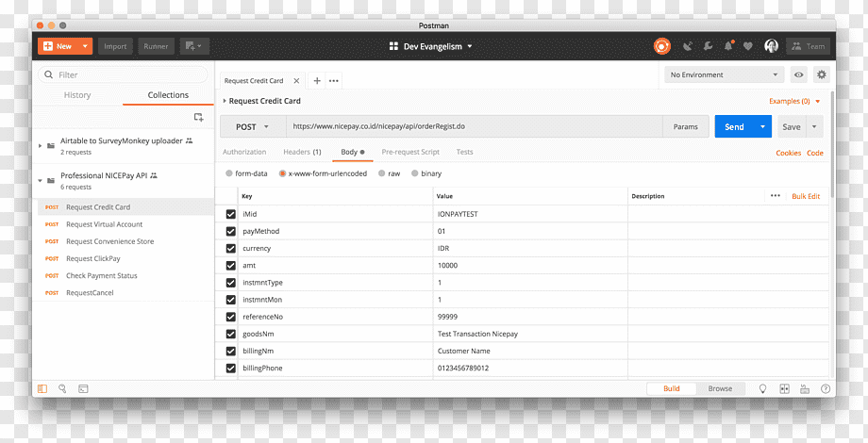
Task: Click the new collection icon
Action: [198, 117]
